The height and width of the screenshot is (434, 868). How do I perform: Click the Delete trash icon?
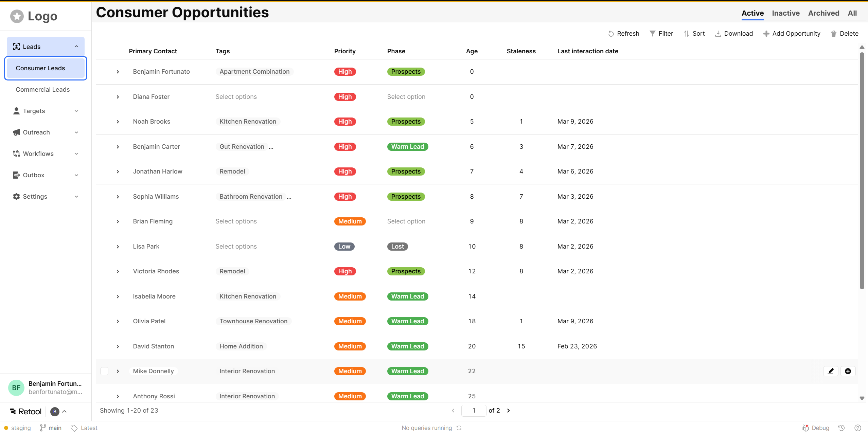[x=834, y=34]
